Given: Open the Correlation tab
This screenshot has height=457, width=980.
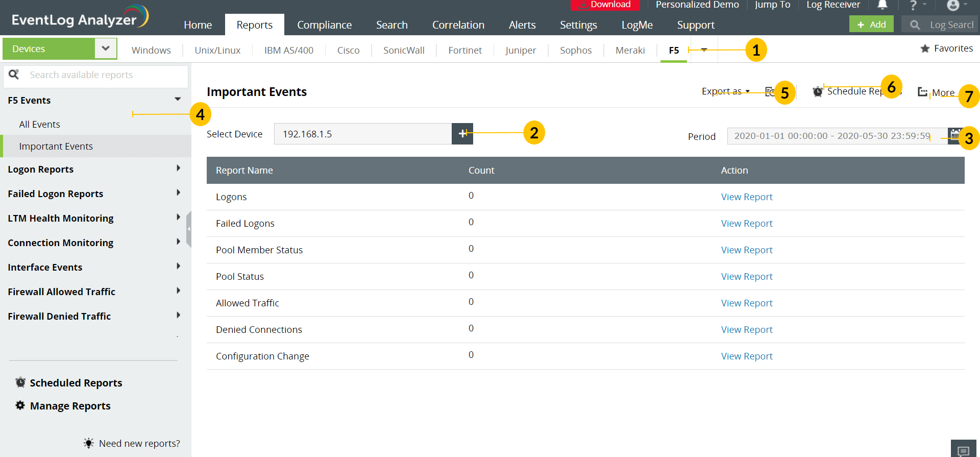Looking at the screenshot, I should click(x=458, y=25).
